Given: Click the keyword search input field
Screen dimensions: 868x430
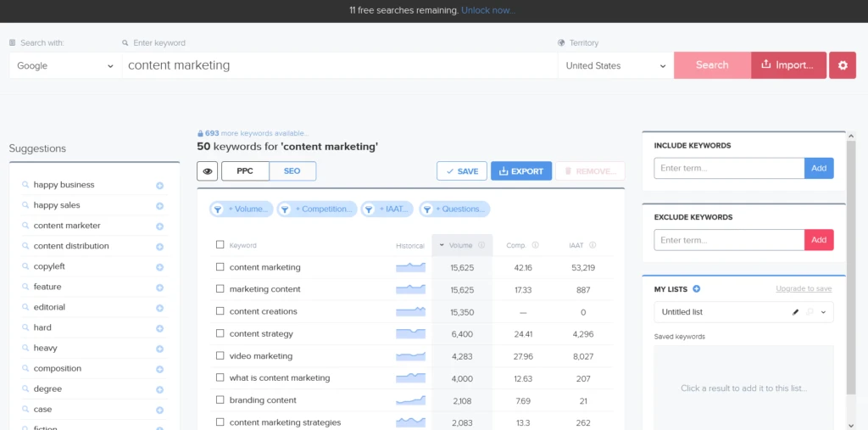Looking at the screenshot, I should [339, 65].
